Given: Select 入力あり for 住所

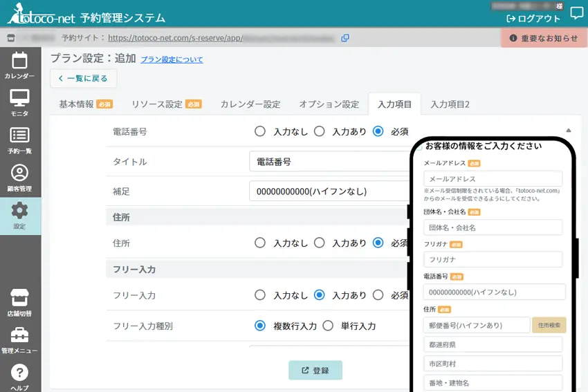Looking at the screenshot, I should [x=319, y=243].
